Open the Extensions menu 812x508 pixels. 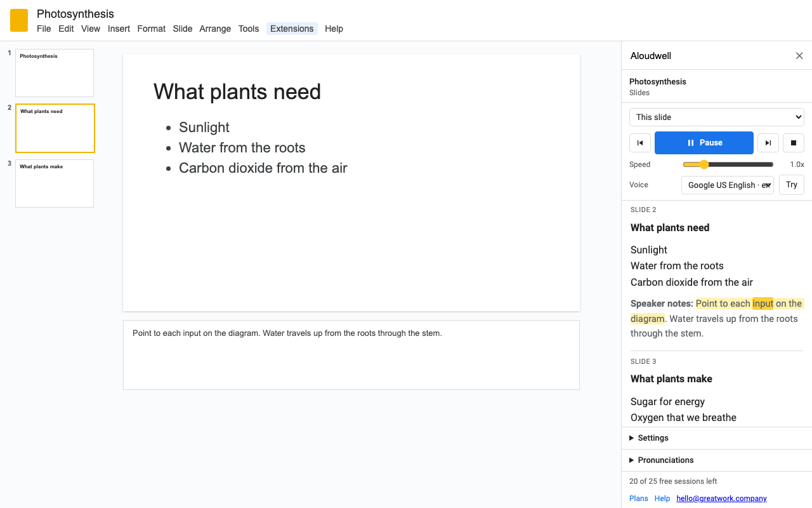tap(292, 29)
